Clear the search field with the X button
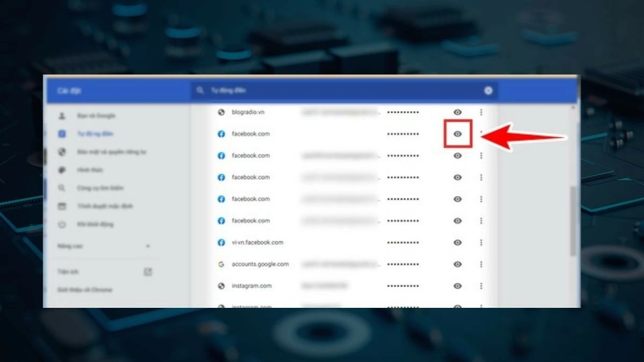Screen dimensions: 644x362 pos(488,91)
